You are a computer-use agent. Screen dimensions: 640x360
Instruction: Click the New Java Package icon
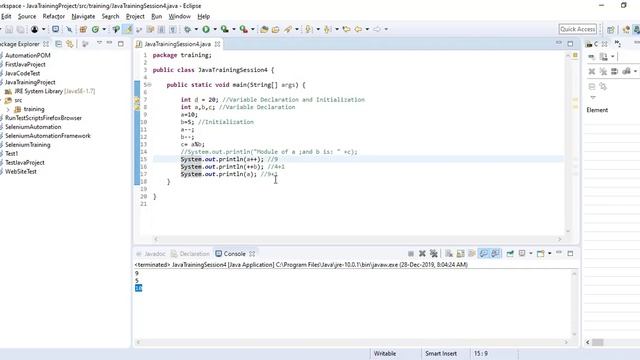83,29
